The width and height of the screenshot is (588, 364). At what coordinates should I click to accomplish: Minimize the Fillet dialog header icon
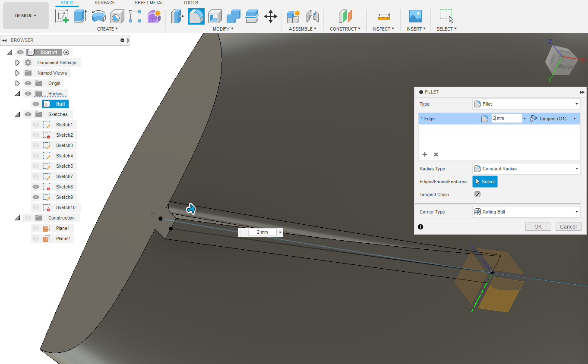tap(421, 92)
